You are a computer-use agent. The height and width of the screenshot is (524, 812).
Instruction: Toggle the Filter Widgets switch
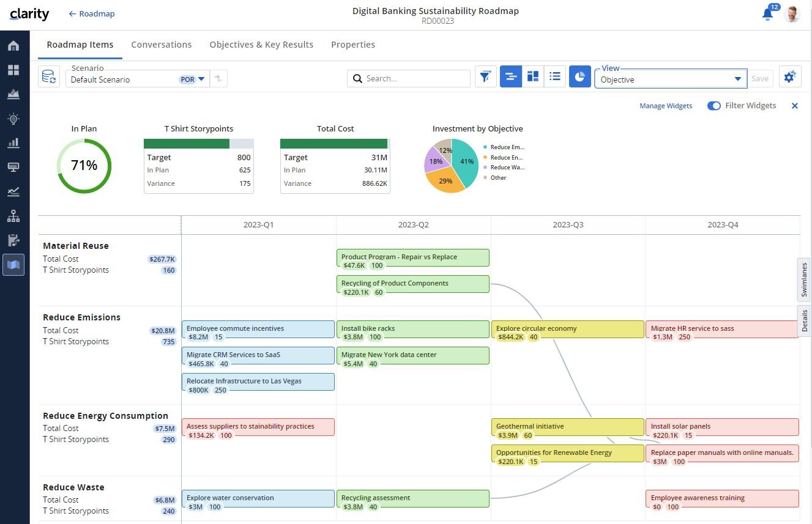[x=713, y=106]
